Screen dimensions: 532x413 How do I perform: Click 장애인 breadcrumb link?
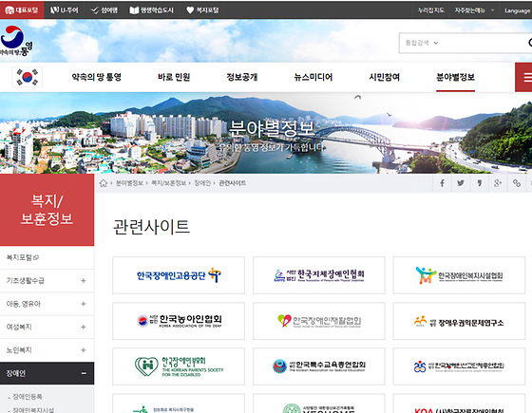(202, 183)
